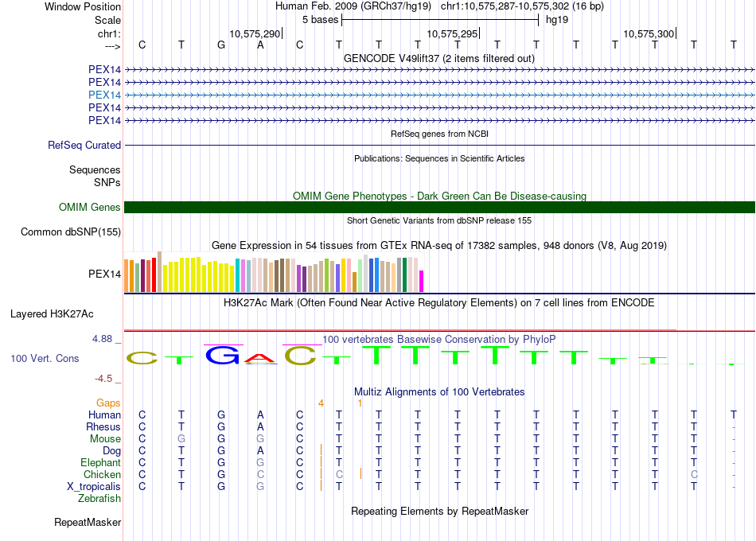Image resolution: width=756 pixels, height=541 pixels.
Task: Click the -4.5 lower PhyloP scale value
Action: coord(103,379)
